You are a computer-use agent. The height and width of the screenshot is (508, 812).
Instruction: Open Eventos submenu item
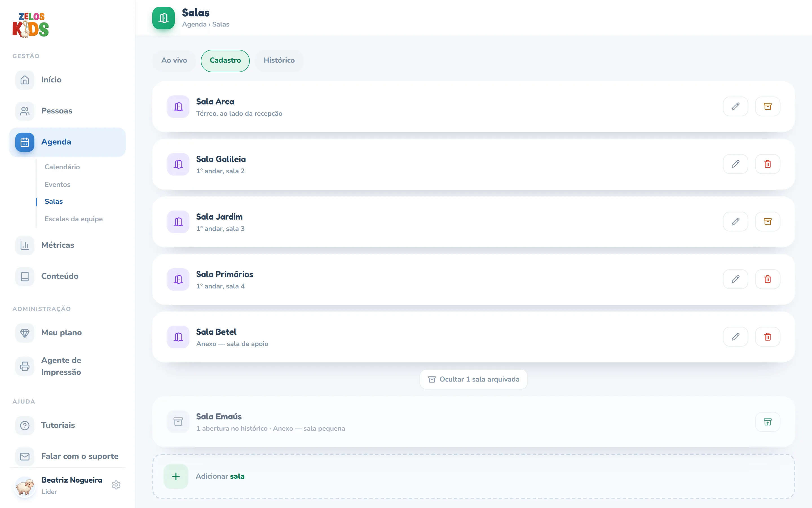[x=58, y=185]
